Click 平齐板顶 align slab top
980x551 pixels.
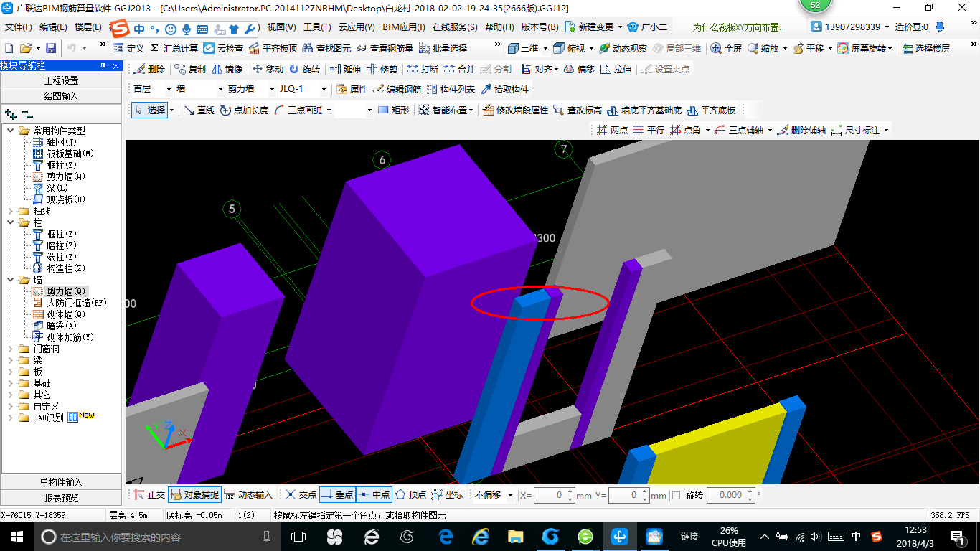(273, 48)
